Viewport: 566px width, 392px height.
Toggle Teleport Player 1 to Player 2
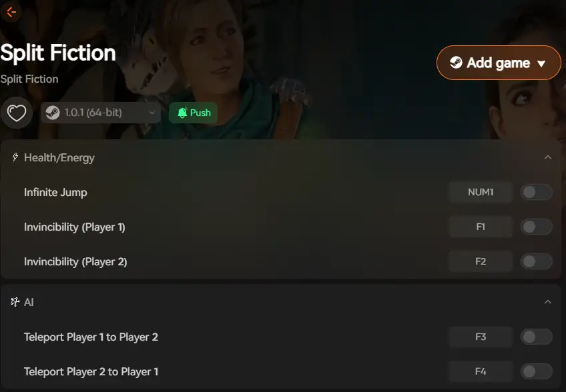[537, 337]
